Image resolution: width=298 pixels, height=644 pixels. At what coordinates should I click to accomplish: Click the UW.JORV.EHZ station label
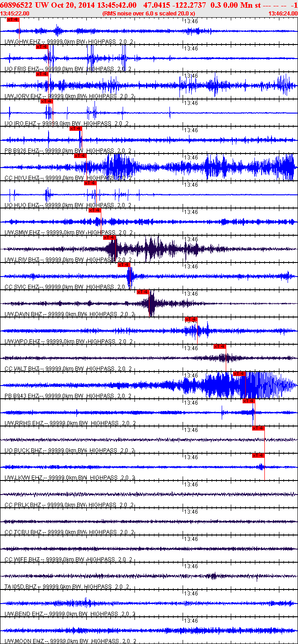point(23,96)
